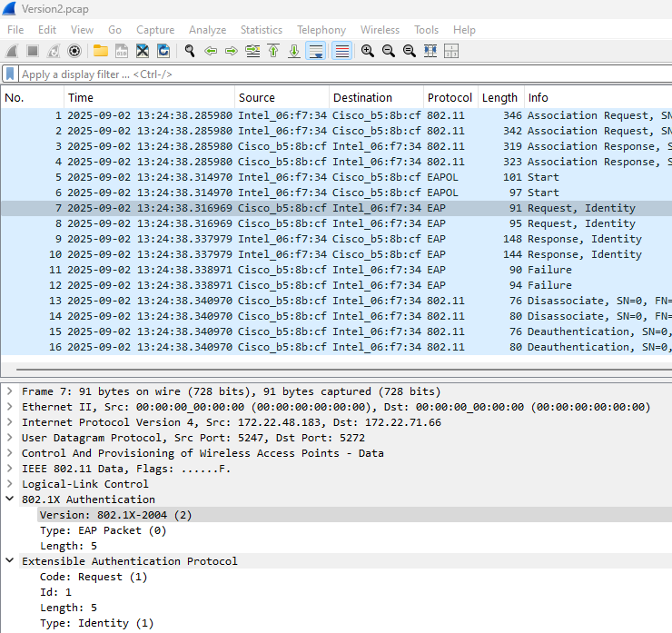Sort by the Protocol column header
This screenshot has height=633, width=672.
(x=450, y=97)
